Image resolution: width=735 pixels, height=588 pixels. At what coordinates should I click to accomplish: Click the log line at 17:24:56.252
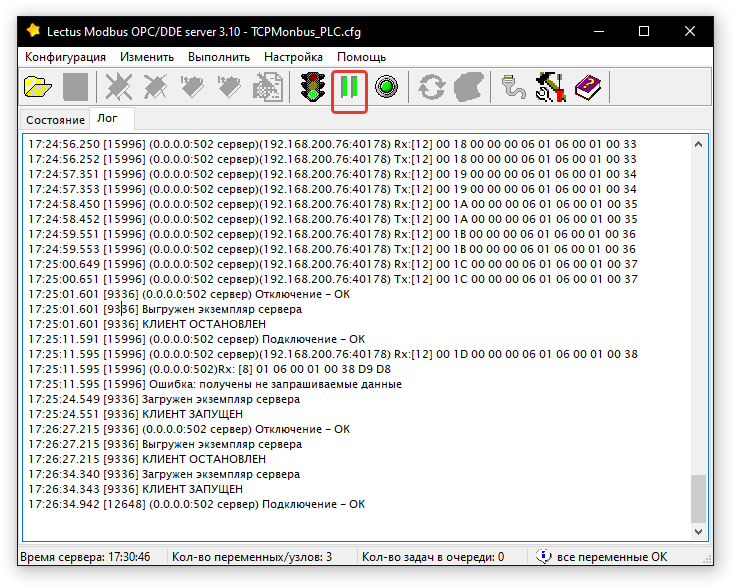(x=332, y=159)
